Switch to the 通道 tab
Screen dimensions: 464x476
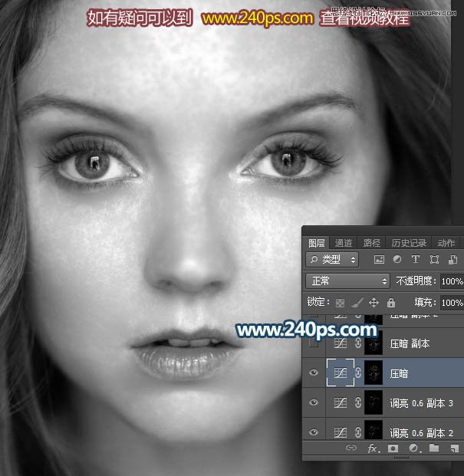tap(344, 243)
